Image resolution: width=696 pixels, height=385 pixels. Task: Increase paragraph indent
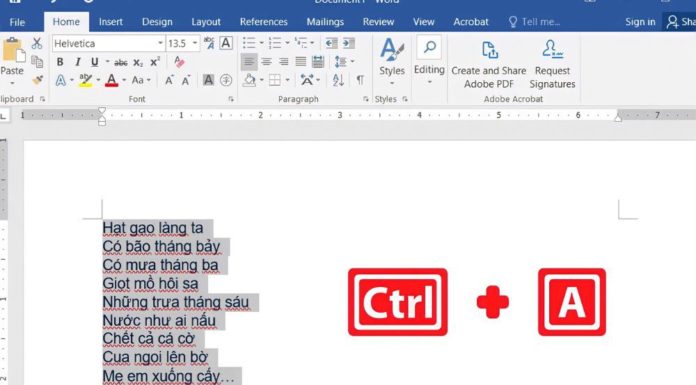click(349, 43)
